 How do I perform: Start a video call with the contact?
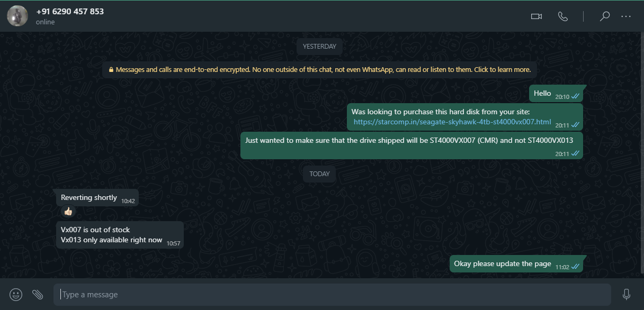[536, 16]
